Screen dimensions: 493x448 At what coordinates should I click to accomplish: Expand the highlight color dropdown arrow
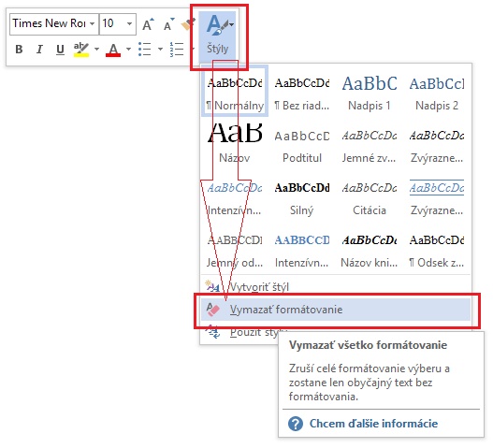[x=96, y=50]
